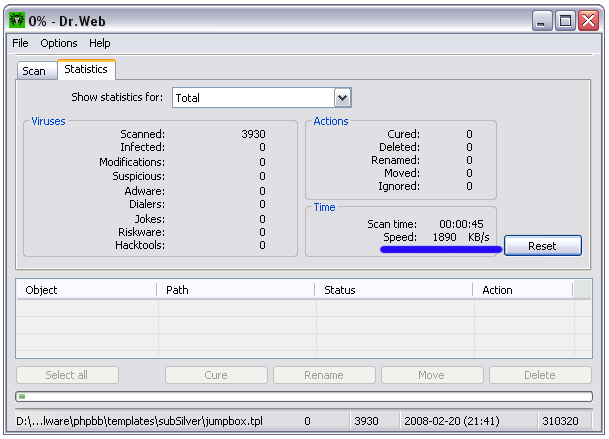The width and height of the screenshot is (609, 439).
Task: Click the Adware label
Action: click(x=145, y=191)
